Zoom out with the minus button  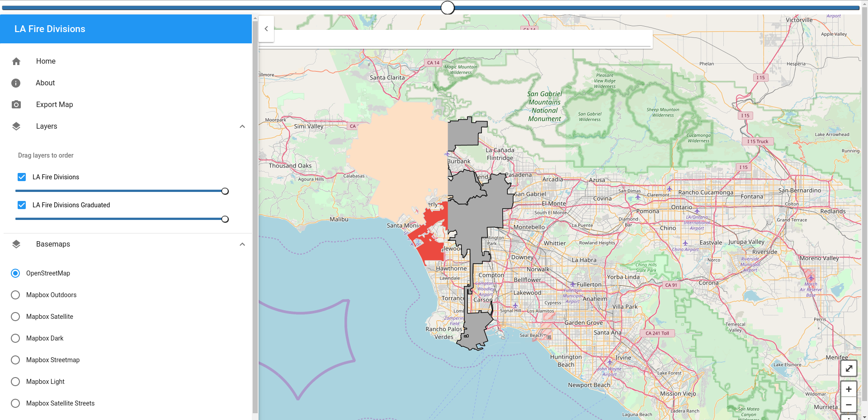[x=849, y=405]
